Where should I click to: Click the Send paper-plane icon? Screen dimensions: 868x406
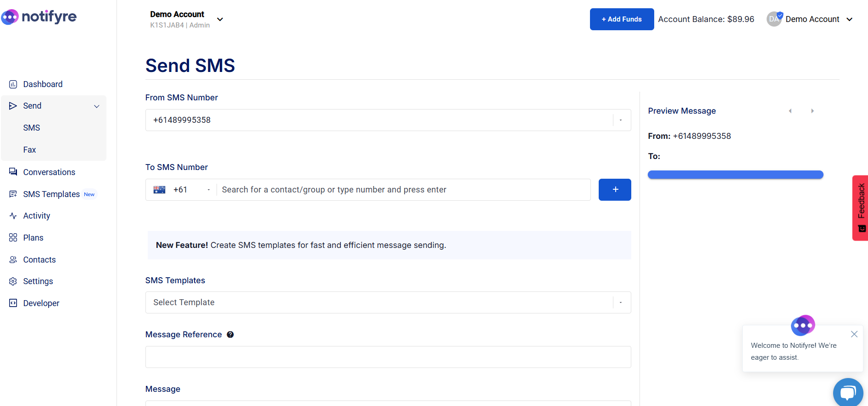pyautogui.click(x=13, y=106)
